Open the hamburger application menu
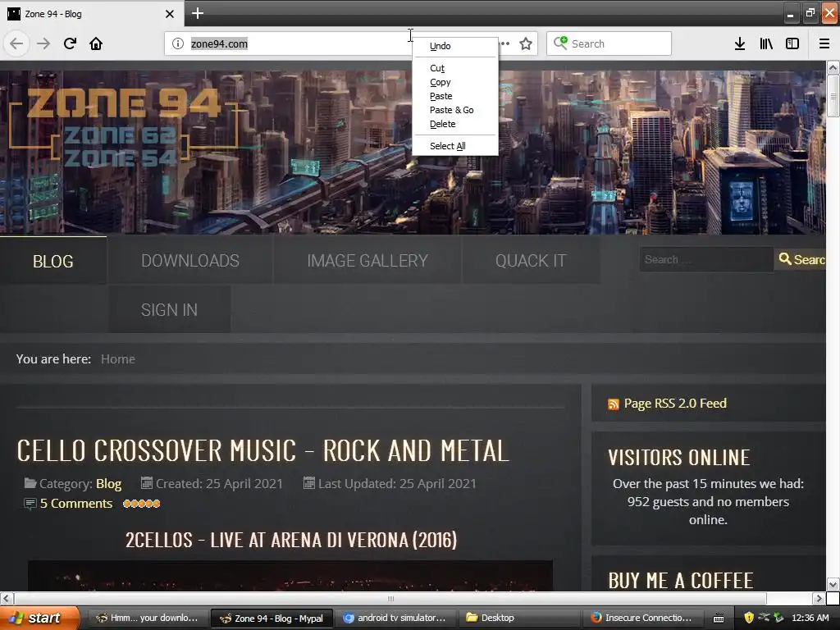This screenshot has width=840, height=630. [x=824, y=43]
